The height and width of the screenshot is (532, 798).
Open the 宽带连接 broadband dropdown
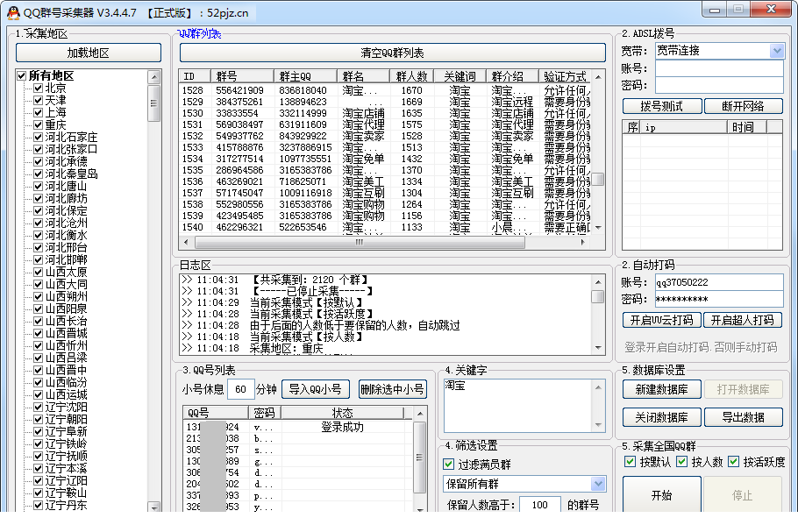click(x=777, y=51)
